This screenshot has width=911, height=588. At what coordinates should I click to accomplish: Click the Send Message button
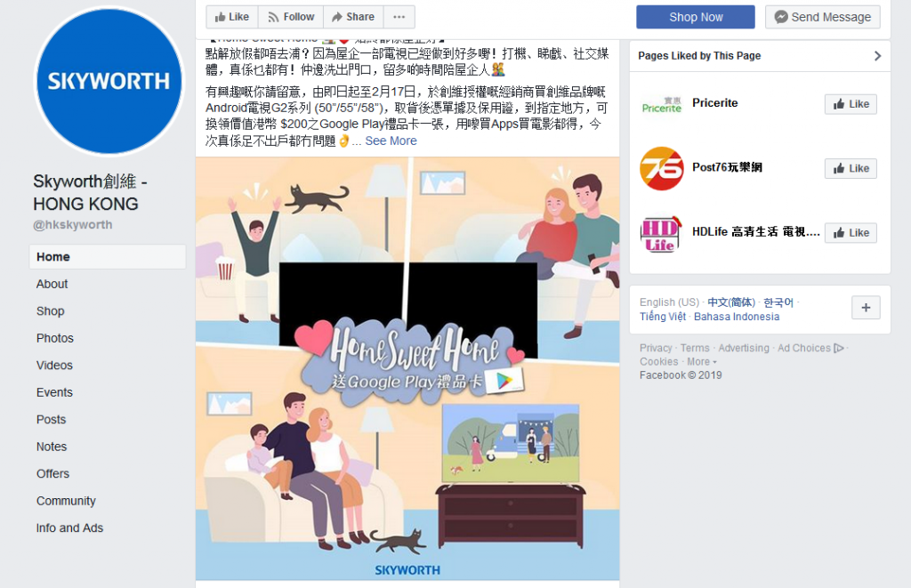pos(823,17)
